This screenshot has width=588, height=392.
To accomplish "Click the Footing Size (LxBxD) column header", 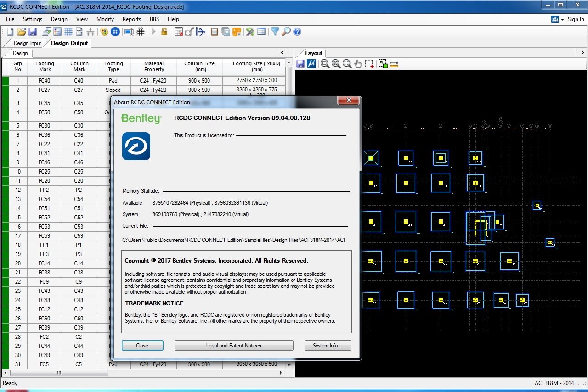I will (x=257, y=67).
